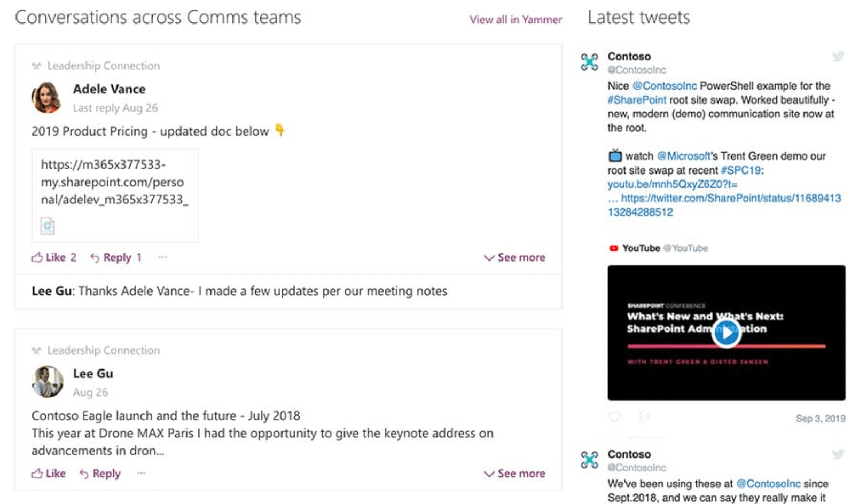Open the #SharePoint hashtag link
This screenshot has width=859, height=504.
(637, 100)
